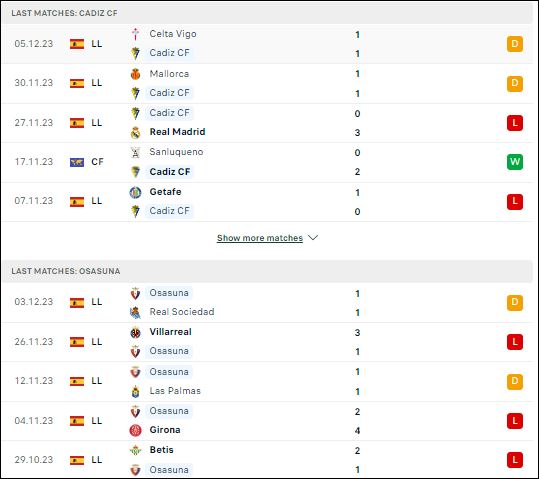Click the Celta Vigo club crest

[x=135, y=34]
